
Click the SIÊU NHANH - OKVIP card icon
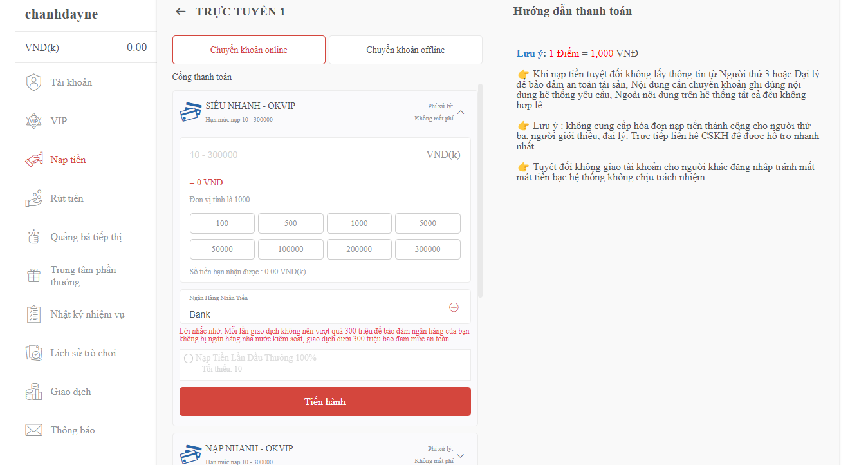(x=190, y=111)
